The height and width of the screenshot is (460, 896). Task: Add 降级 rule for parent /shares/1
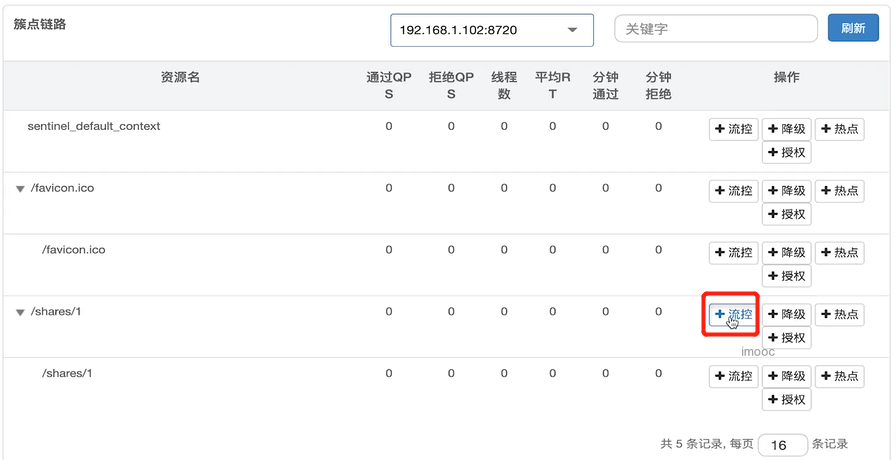[x=787, y=315]
